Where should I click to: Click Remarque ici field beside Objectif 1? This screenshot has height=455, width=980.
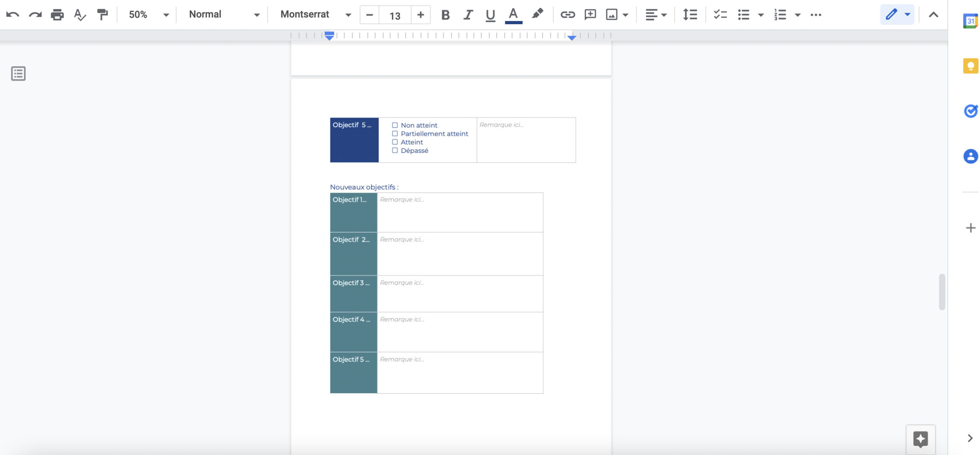pos(460,212)
